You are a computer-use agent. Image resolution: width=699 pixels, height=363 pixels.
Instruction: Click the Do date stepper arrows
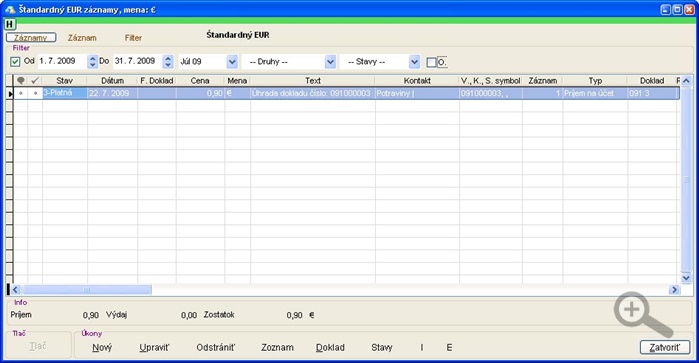[168, 62]
